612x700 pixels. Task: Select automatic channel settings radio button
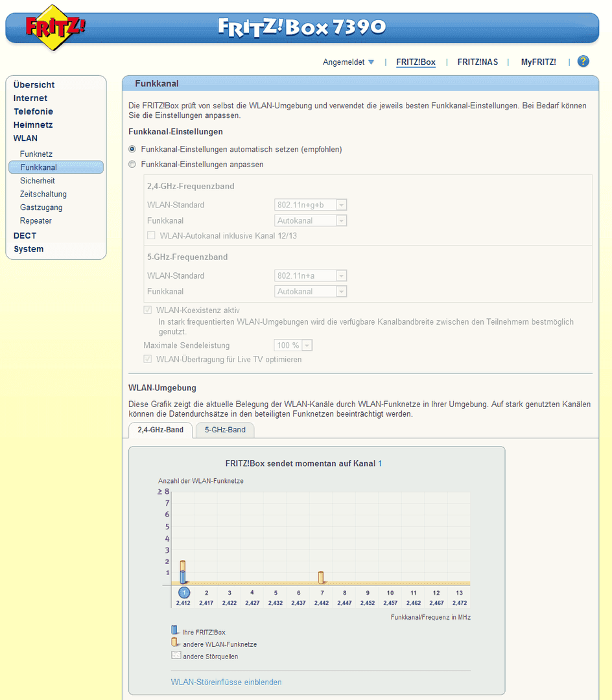tap(132, 149)
